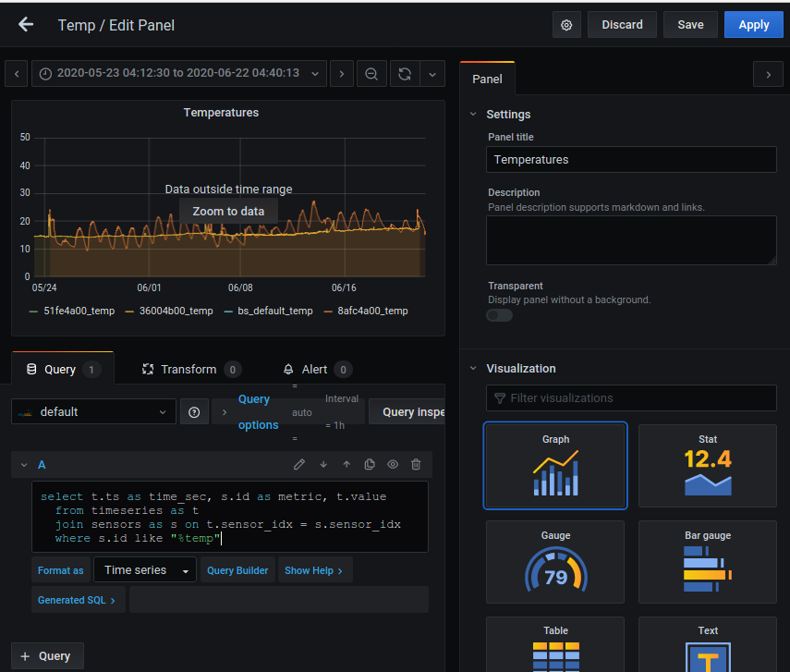Open refresh interval dropdown

pyautogui.click(x=432, y=74)
